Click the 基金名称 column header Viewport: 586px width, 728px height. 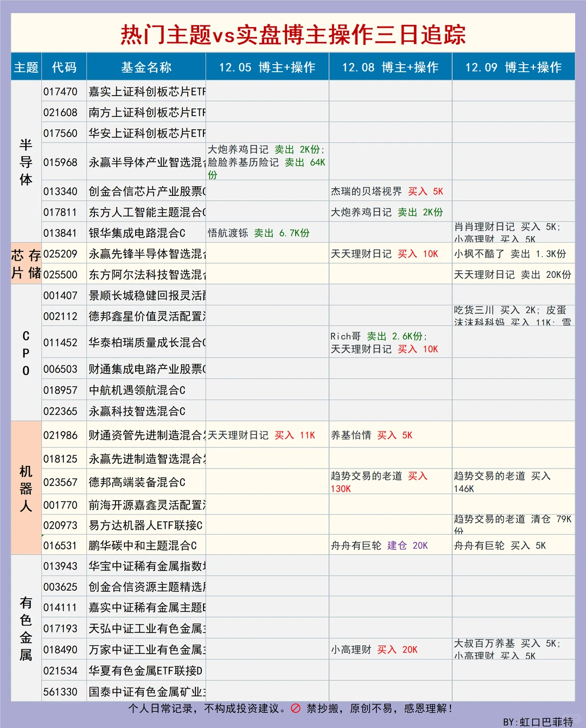(146, 66)
